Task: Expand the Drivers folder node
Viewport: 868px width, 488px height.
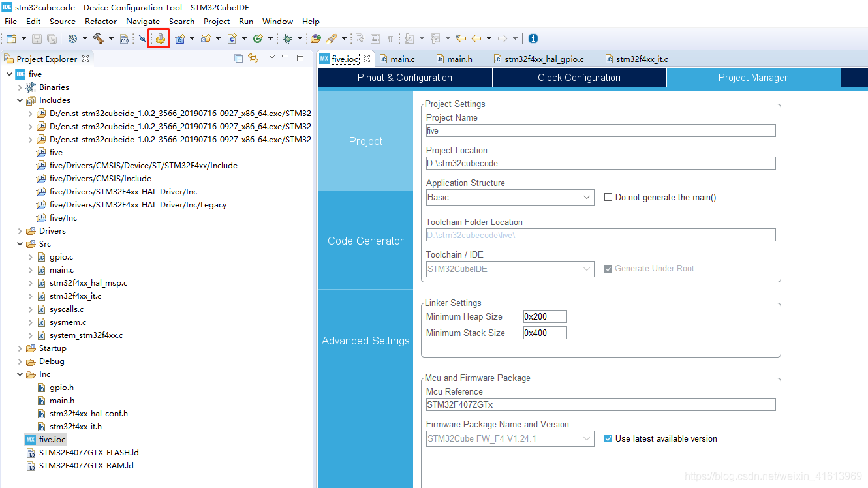Action: coord(20,230)
